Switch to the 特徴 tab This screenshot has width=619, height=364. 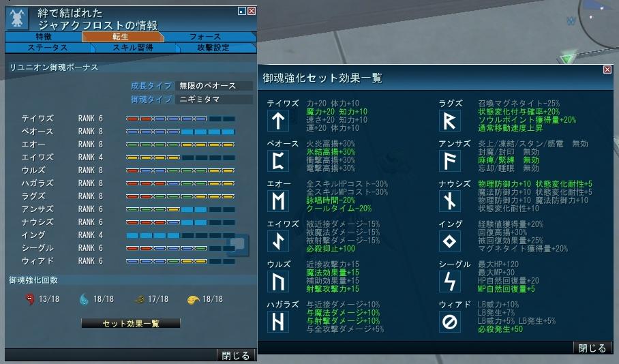click(x=44, y=37)
